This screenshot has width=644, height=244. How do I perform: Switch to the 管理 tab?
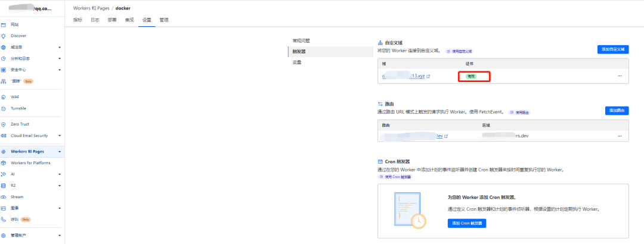tap(164, 20)
